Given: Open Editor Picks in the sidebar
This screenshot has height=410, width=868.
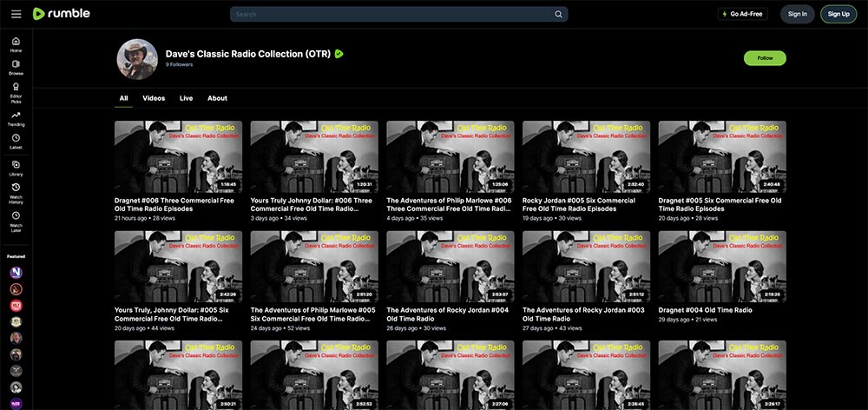Looking at the screenshot, I should (16, 93).
